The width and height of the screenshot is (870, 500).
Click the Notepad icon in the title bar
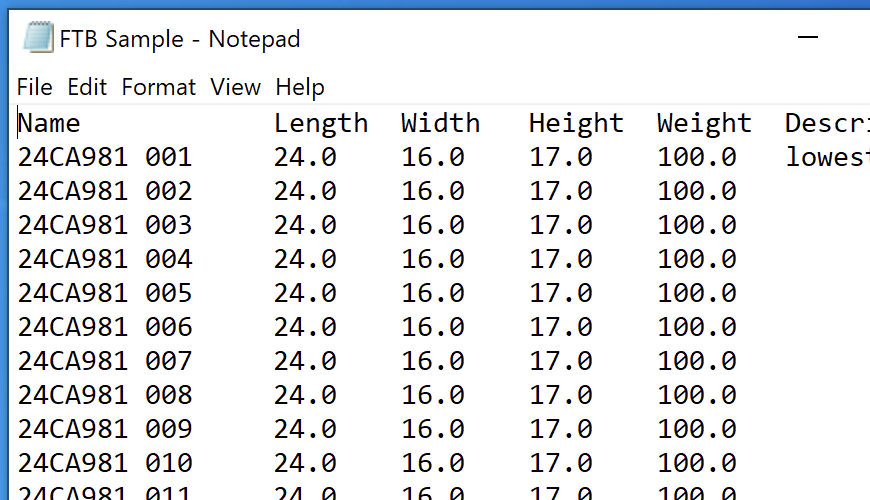[x=37, y=38]
